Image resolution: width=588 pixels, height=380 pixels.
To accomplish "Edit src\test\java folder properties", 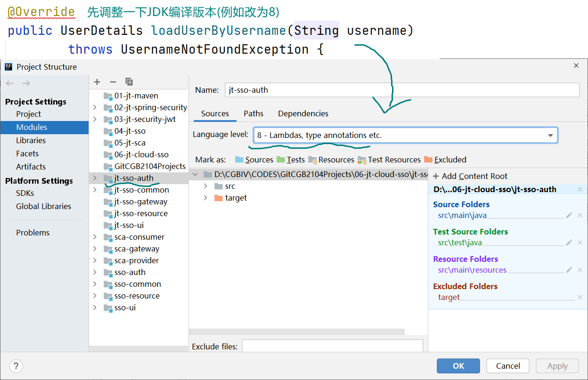I will 569,243.
